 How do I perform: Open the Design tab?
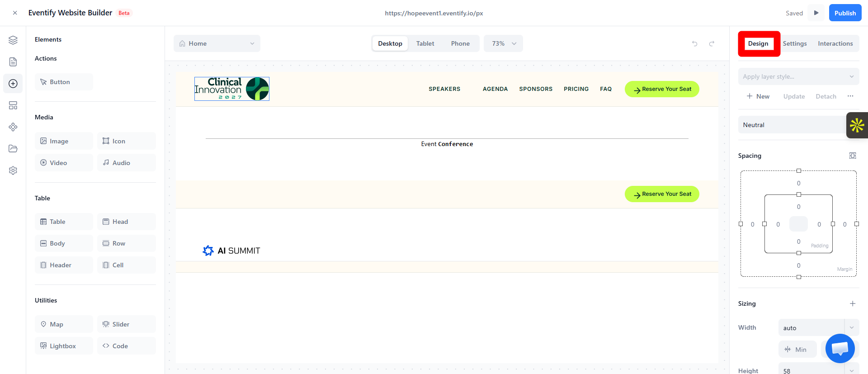tap(758, 43)
